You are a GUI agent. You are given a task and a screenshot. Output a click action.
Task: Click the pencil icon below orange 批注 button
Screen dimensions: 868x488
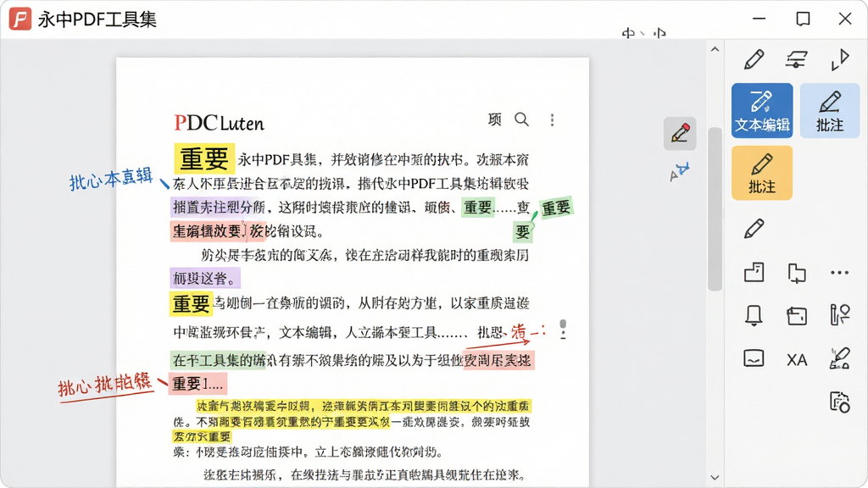(754, 228)
